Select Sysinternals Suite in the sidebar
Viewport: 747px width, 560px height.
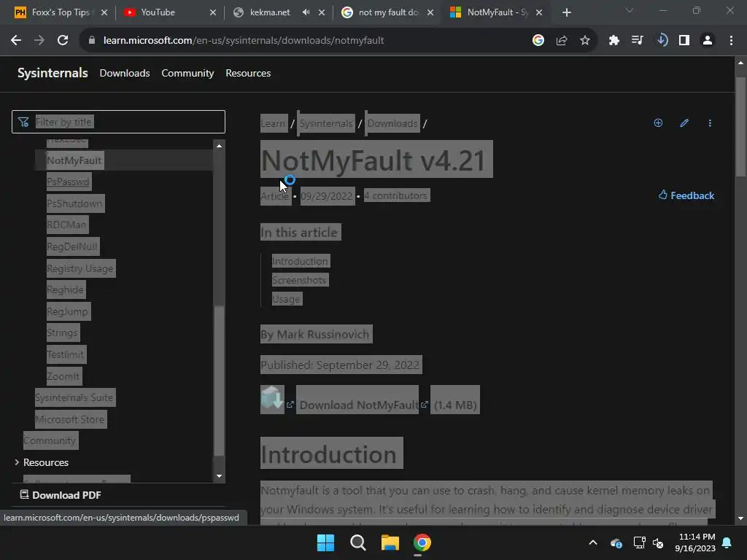pos(74,397)
